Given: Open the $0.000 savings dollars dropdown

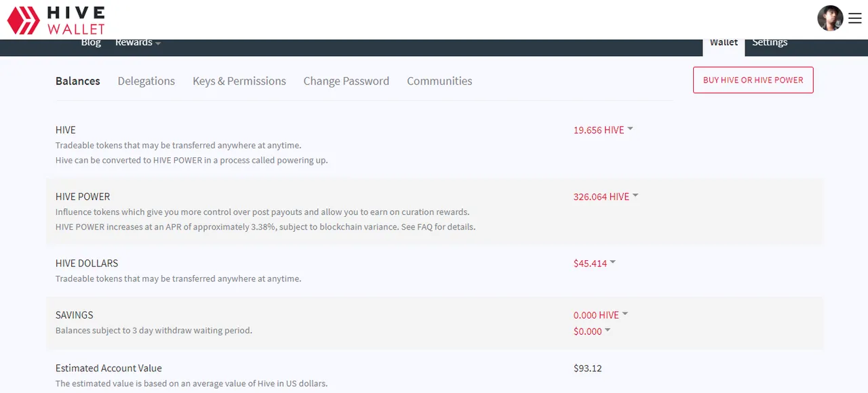Looking at the screenshot, I should (x=592, y=331).
